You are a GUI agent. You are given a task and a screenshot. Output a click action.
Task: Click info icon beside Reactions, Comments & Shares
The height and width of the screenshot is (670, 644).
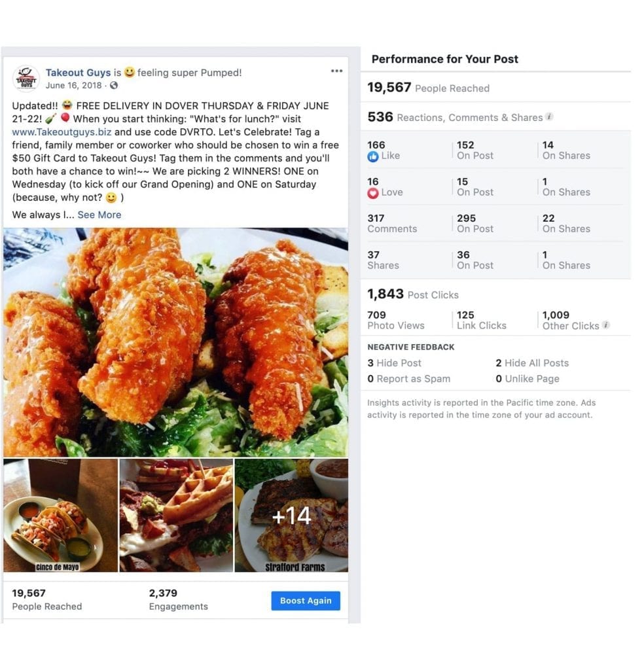click(x=549, y=116)
